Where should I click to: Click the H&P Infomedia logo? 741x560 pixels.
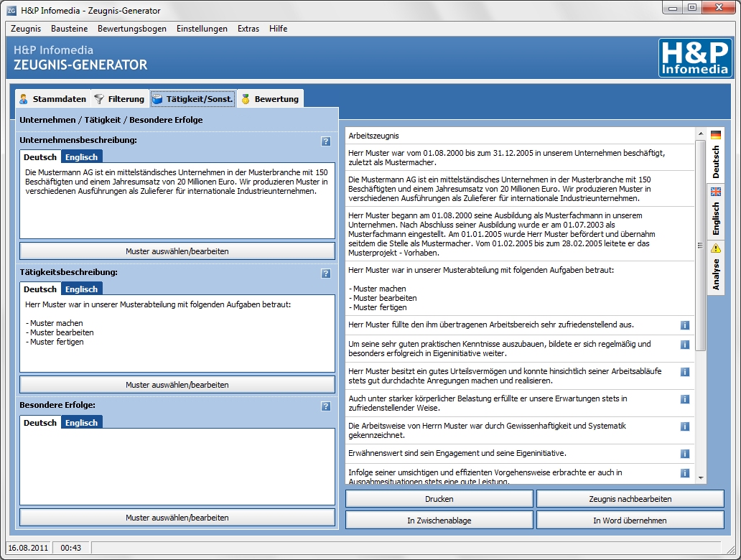(695, 58)
